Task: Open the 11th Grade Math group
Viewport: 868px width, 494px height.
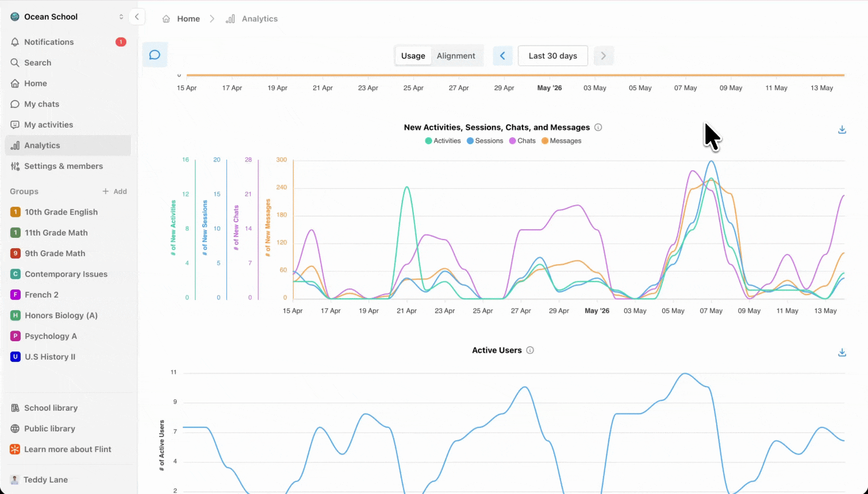Action: click(x=68, y=232)
